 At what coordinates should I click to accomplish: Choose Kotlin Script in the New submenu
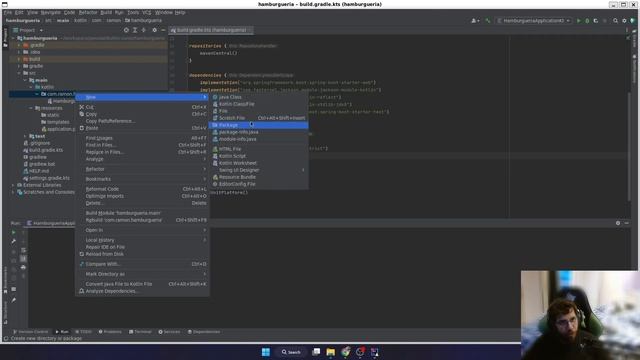[258, 156]
